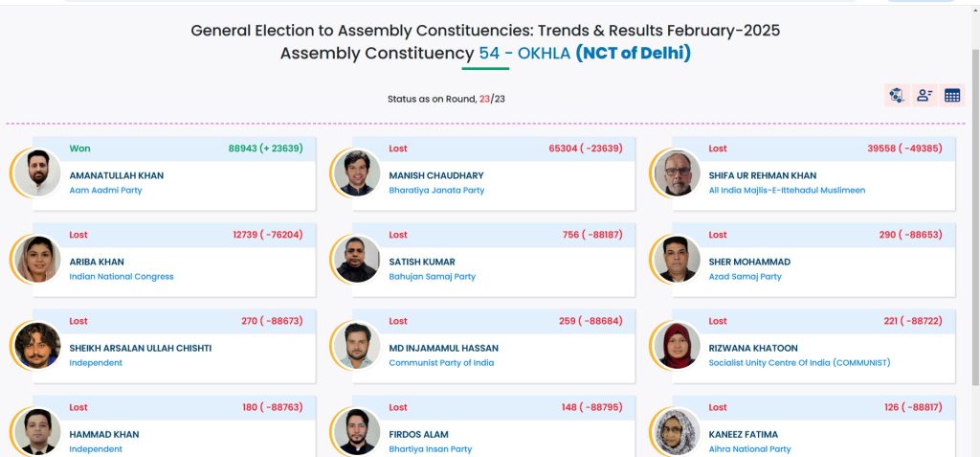This screenshot has width=980, height=457.
Task: Click Rizwana Khatoon's candidate photo
Action: tap(678, 346)
